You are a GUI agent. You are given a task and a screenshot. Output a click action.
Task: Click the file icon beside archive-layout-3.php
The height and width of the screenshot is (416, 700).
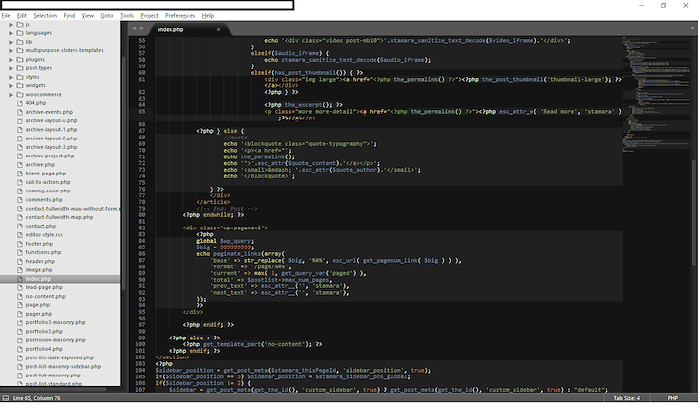[20, 147]
